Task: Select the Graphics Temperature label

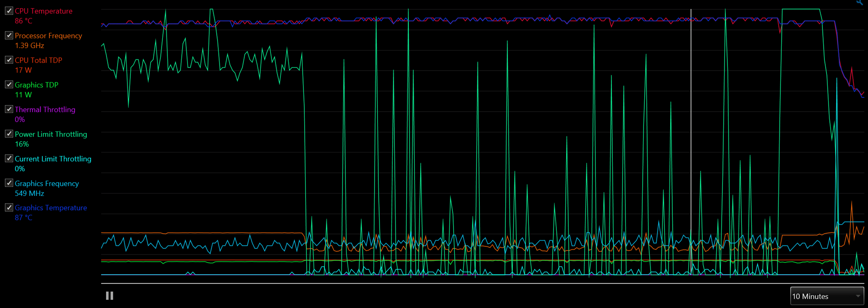Action: pyautogui.click(x=51, y=208)
